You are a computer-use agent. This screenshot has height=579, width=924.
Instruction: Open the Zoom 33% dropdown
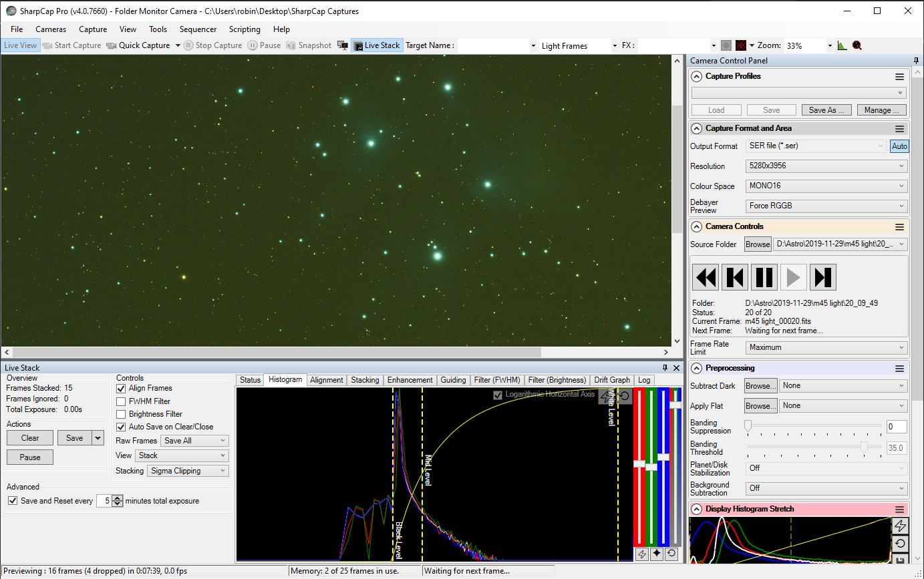[830, 45]
